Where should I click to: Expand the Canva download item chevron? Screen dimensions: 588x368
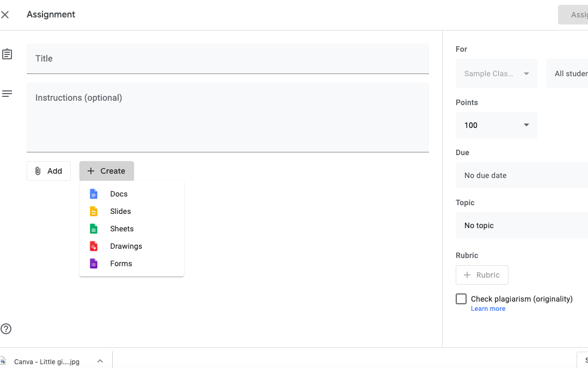100,361
